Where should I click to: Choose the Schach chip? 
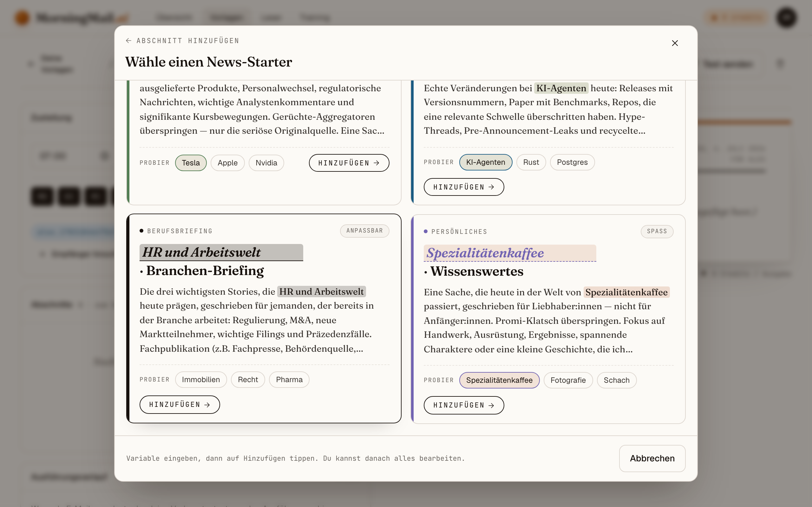point(616,380)
